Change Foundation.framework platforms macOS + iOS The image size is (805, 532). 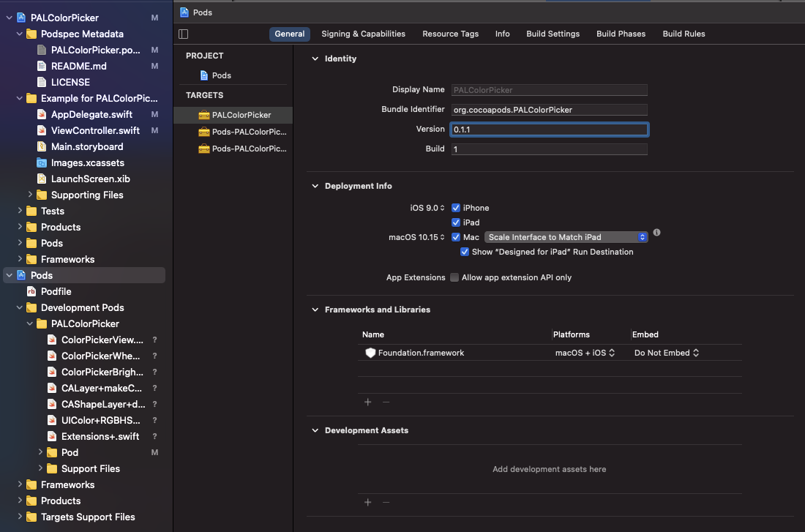[x=585, y=353]
